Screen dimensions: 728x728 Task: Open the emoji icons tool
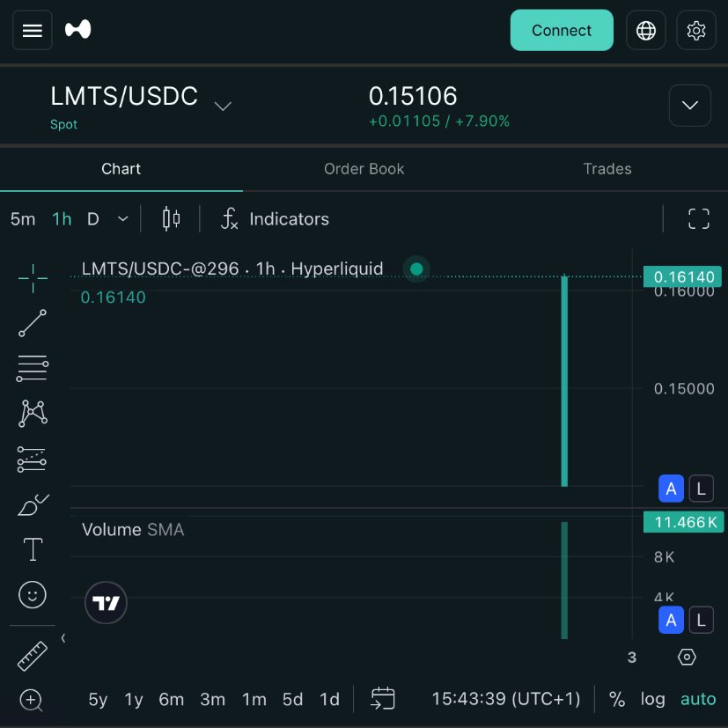[33, 595]
